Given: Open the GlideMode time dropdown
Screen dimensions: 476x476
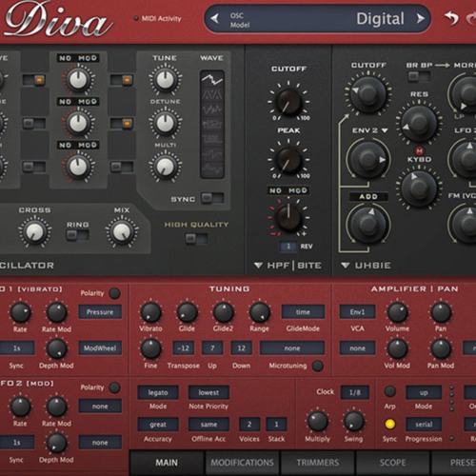Looking at the screenshot, I should click(303, 312).
